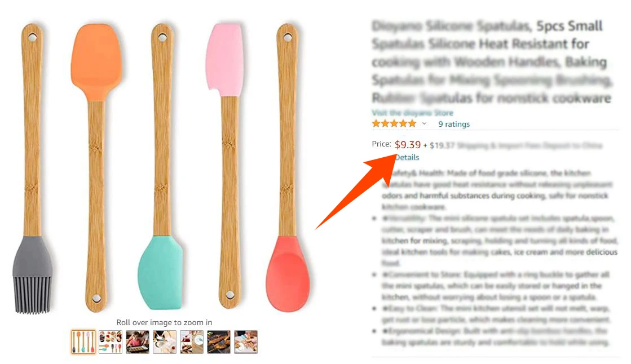Click the five-star rating icon
This screenshot has width=631, height=364.
394,124
